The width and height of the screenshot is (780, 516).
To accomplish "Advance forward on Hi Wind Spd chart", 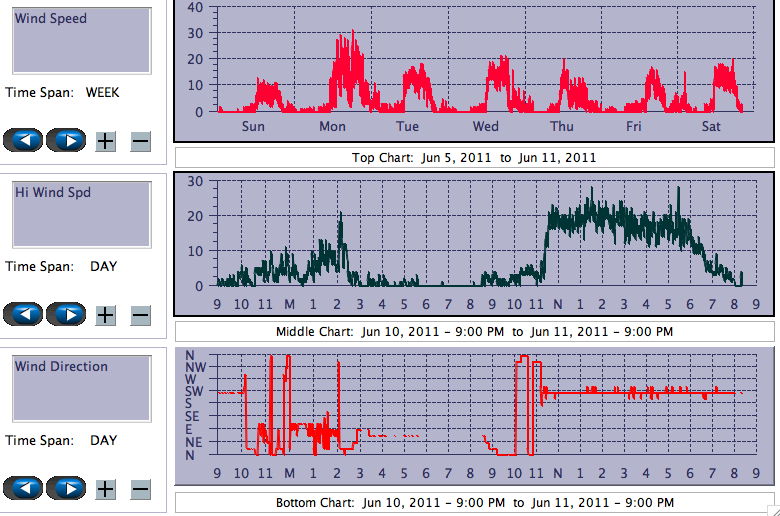I will pyautogui.click(x=66, y=314).
